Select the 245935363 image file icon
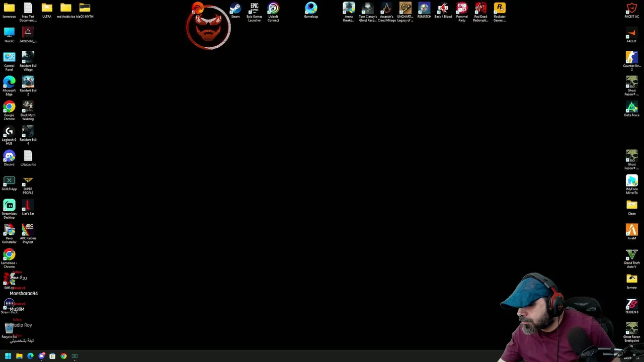644x362 pixels. (x=28, y=35)
